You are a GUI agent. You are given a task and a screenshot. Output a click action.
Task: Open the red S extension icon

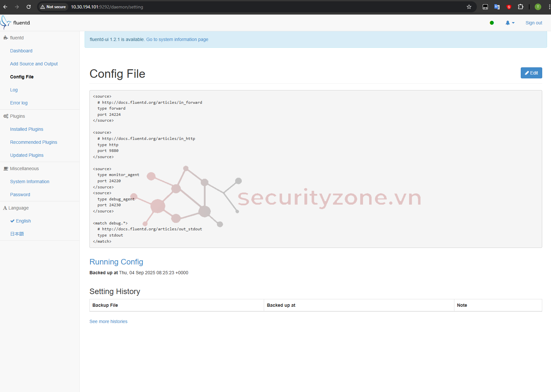click(509, 7)
